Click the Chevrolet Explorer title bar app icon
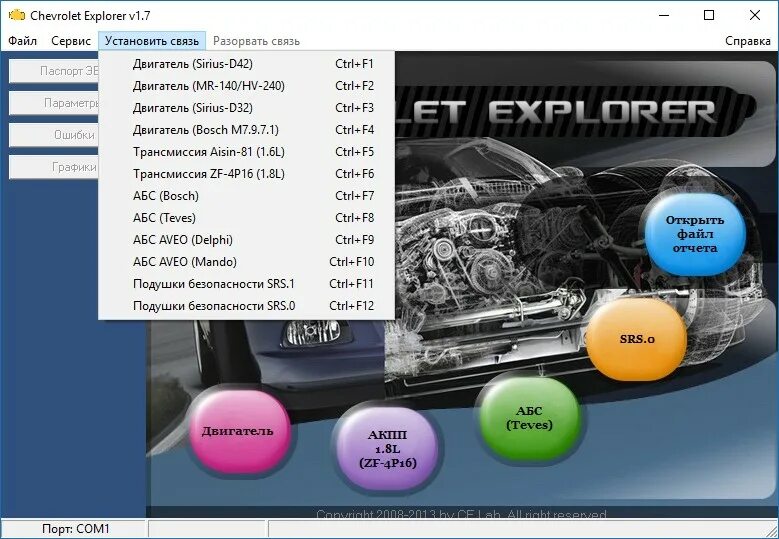Screen dimensions: 779x539 point(16,15)
